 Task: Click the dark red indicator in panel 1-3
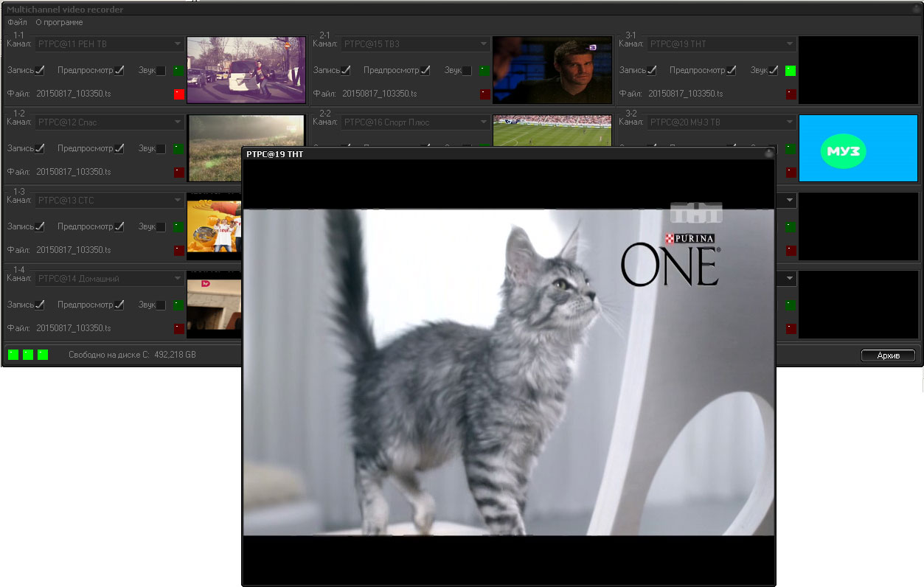[x=178, y=251]
